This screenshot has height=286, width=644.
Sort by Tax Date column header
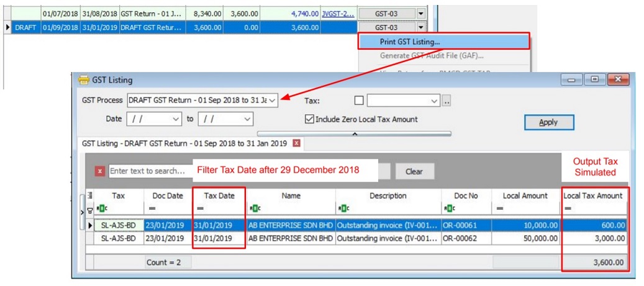pos(219,196)
